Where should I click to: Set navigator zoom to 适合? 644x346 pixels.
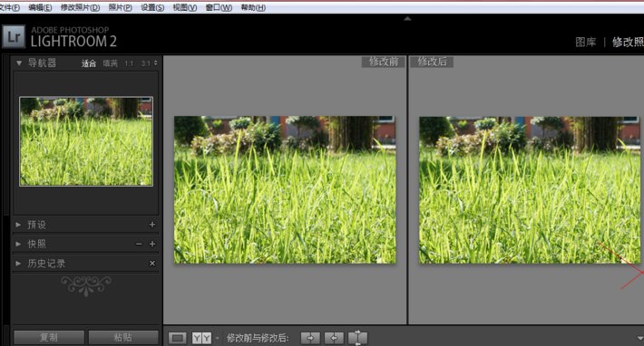pos(89,63)
